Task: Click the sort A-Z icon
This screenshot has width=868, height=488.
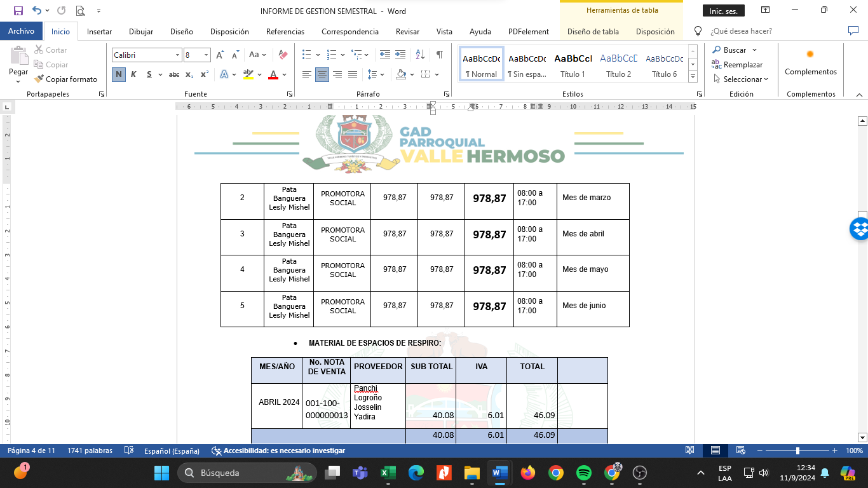Action: 420,55
